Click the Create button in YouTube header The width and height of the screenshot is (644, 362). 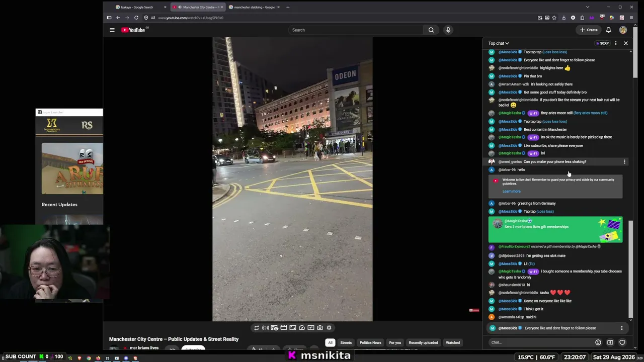(x=589, y=30)
